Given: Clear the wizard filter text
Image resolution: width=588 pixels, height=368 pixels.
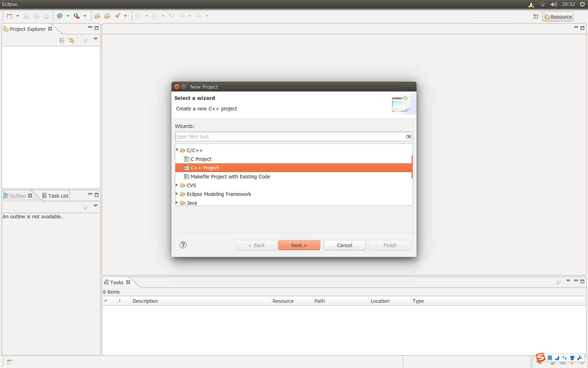Looking at the screenshot, I should 408,137.
